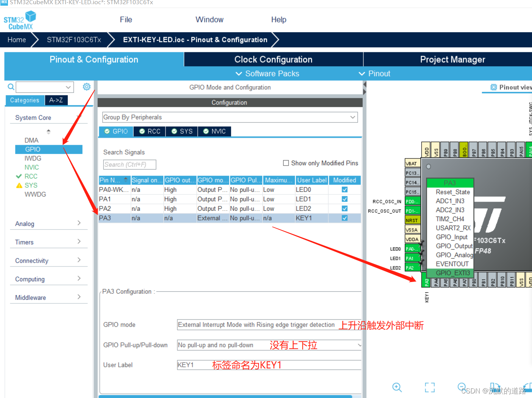
Task: Click the User Label KEY1 field
Action: point(269,365)
